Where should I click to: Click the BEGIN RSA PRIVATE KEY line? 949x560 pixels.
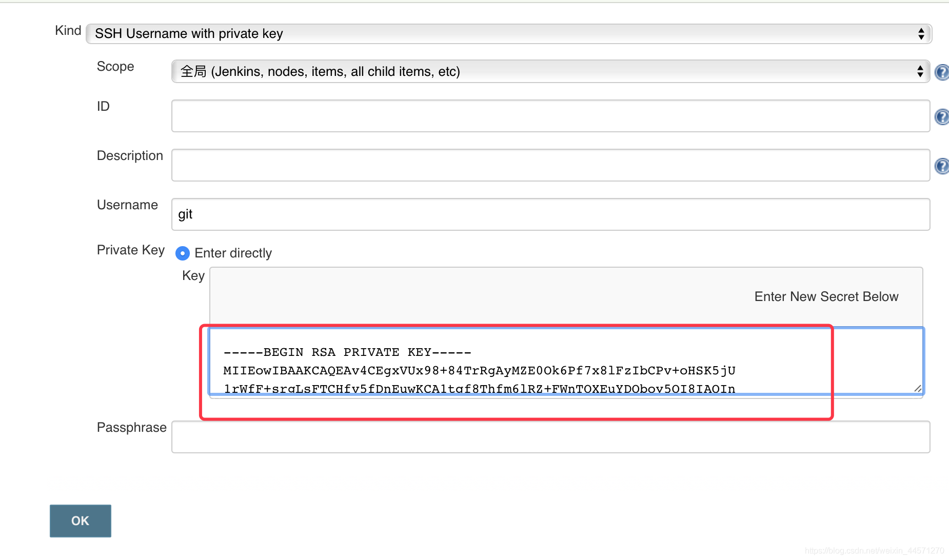[x=347, y=352]
